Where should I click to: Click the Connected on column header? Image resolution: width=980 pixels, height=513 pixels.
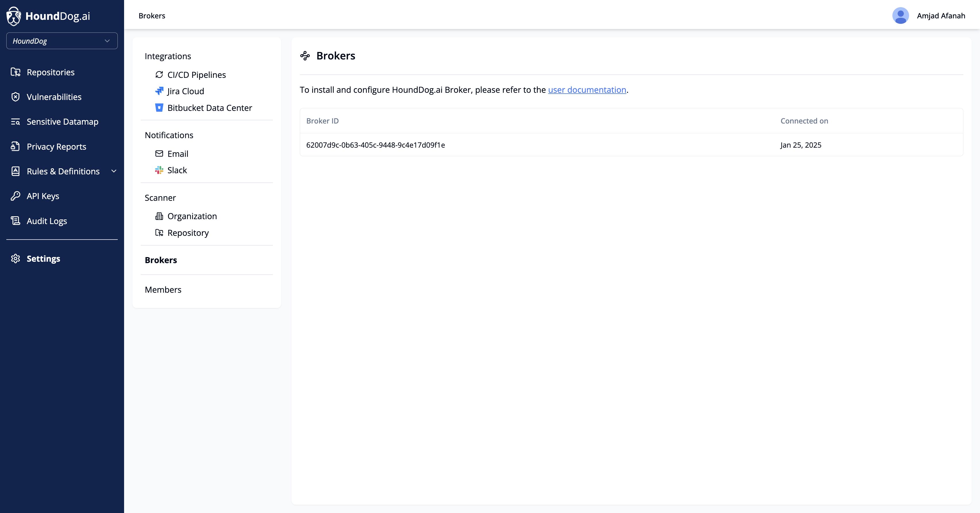coord(804,121)
